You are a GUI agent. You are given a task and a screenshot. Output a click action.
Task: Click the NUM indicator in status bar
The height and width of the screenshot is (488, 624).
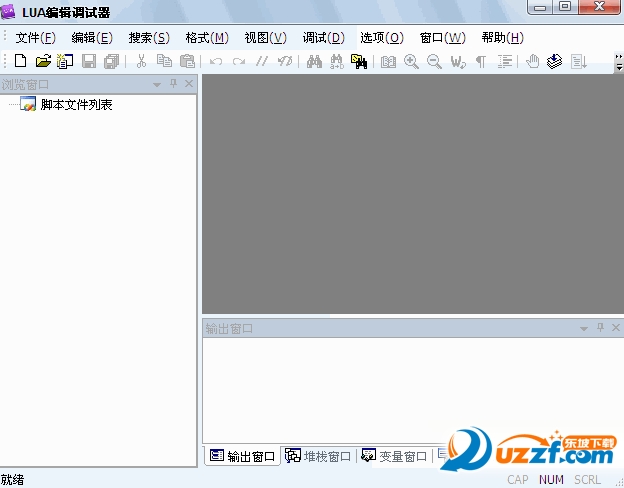click(x=551, y=480)
